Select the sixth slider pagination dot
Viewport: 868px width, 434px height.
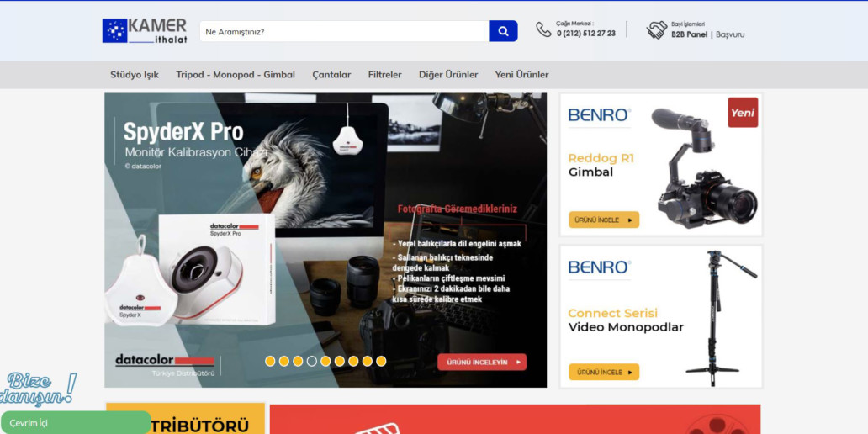point(339,361)
